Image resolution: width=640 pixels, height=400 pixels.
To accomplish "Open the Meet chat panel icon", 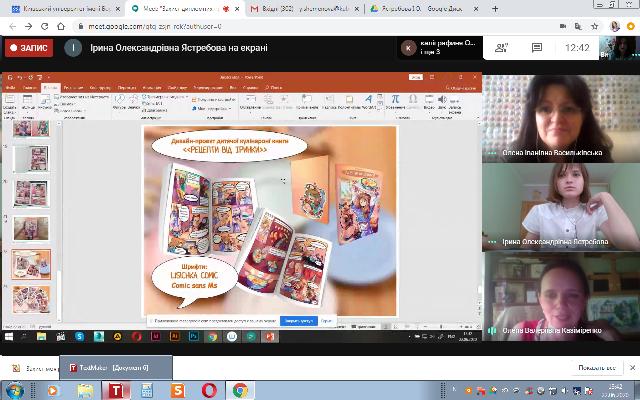I will (542, 47).
